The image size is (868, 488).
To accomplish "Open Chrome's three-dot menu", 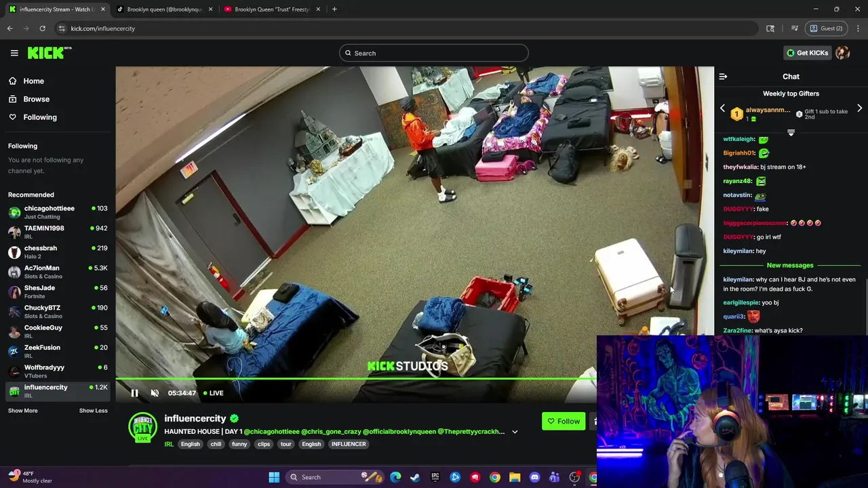I will 858,28.
